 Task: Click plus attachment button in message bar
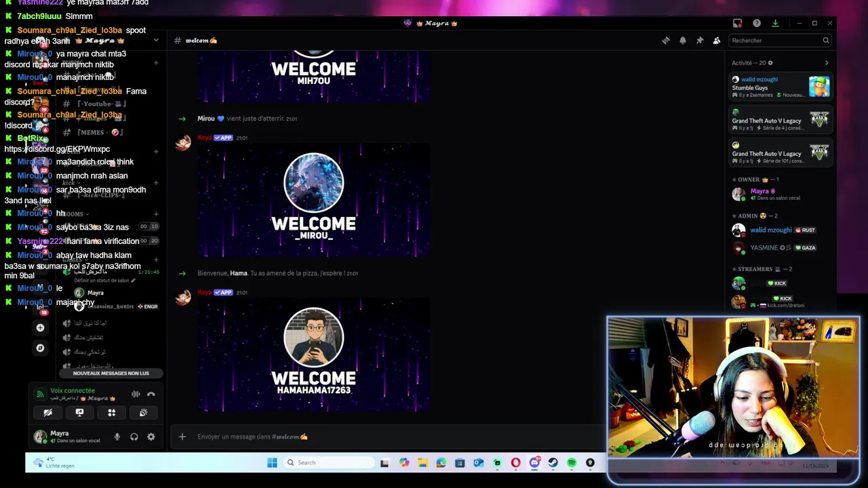pyautogui.click(x=182, y=437)
